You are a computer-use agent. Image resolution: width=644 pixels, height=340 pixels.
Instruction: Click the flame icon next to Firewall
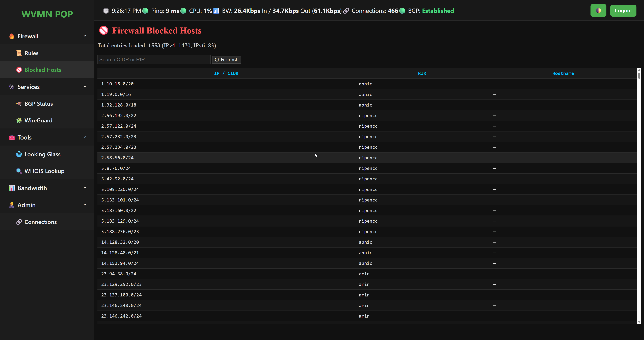12,37
